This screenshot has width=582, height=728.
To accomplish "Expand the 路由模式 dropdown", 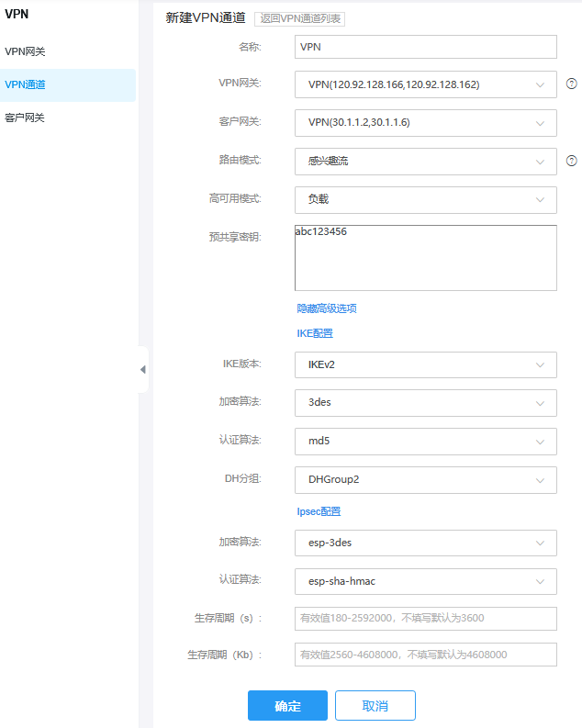I will (x=426, y=161).
